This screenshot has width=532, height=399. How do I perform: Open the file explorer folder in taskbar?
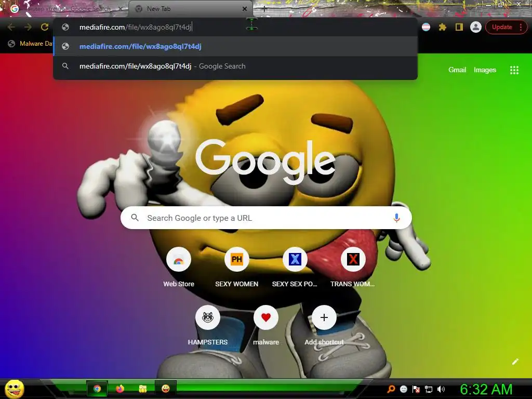[x=143, y=389]
